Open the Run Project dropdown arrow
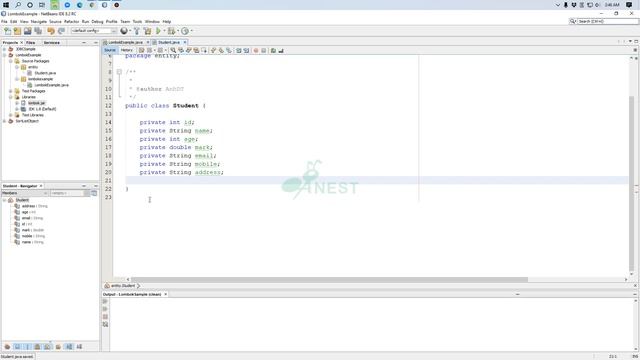 click(x=164, y=31)
